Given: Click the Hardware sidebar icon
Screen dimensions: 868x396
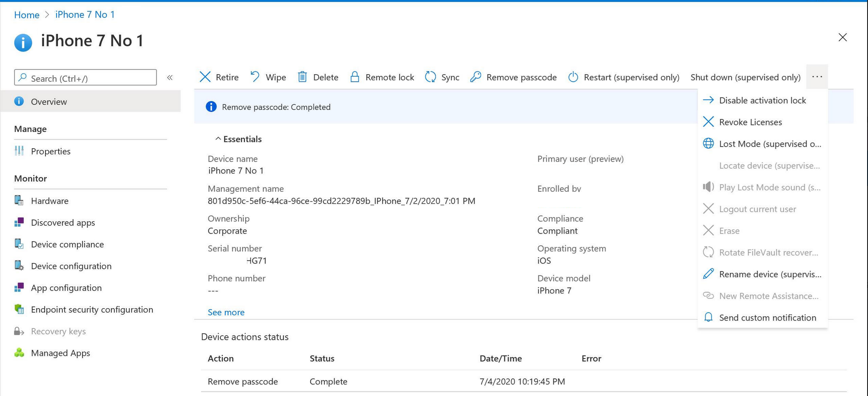Looking at the screenshot, I should (x=19, y=200).
